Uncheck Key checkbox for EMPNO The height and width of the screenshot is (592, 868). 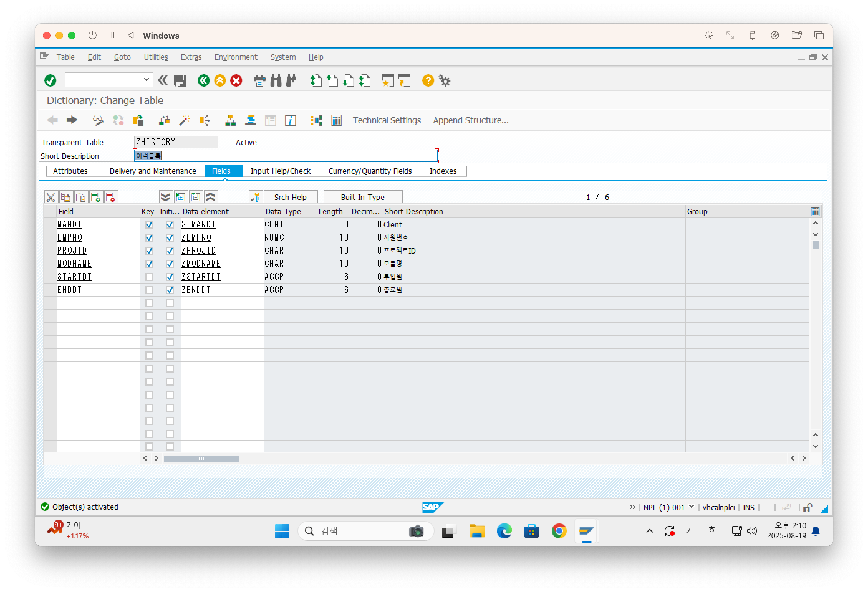[149, 237]
